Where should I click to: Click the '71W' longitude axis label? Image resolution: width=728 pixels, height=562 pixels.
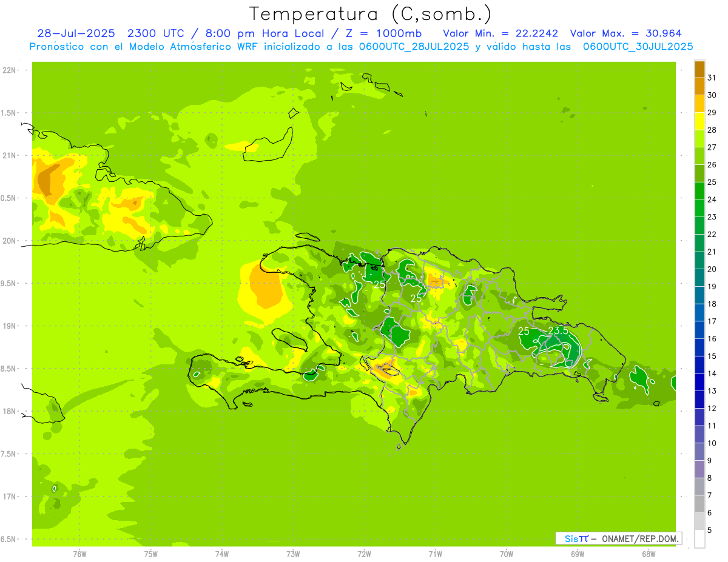[435, 554]
